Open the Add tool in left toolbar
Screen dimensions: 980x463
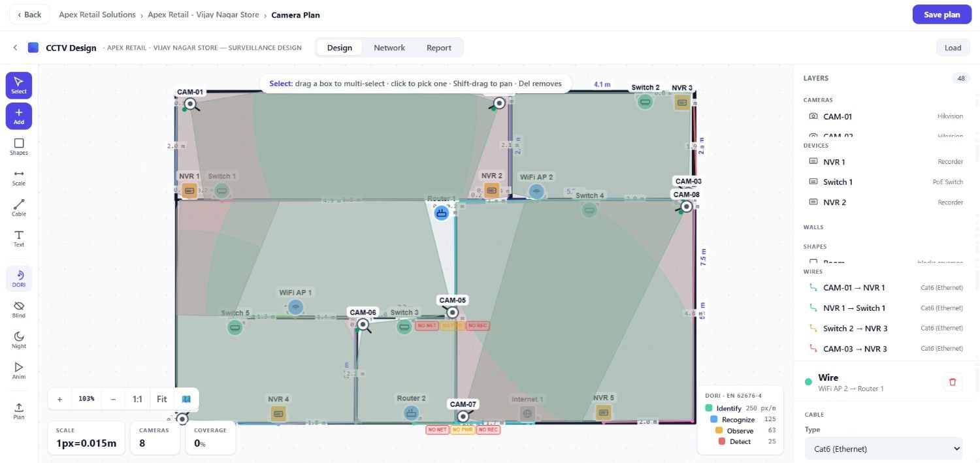click(x=19, y=116)
